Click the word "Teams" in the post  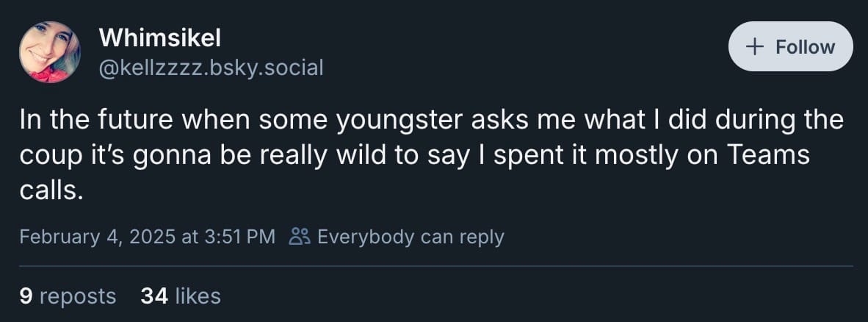coord(772,155)
